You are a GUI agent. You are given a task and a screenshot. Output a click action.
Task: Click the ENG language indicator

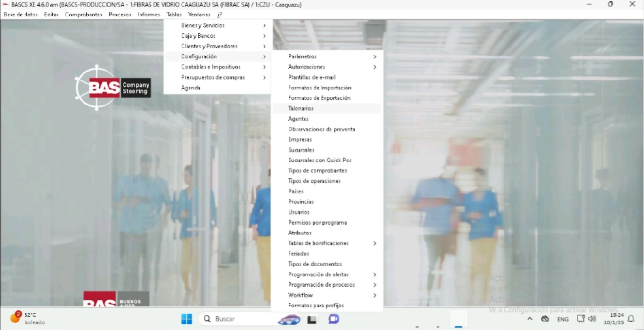[562, 319]
